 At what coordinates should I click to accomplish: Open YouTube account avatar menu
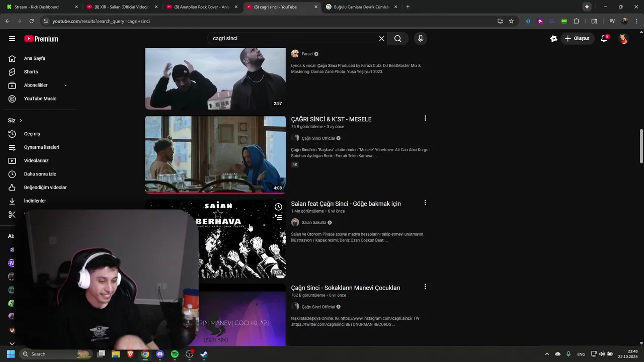coord(623,39)
